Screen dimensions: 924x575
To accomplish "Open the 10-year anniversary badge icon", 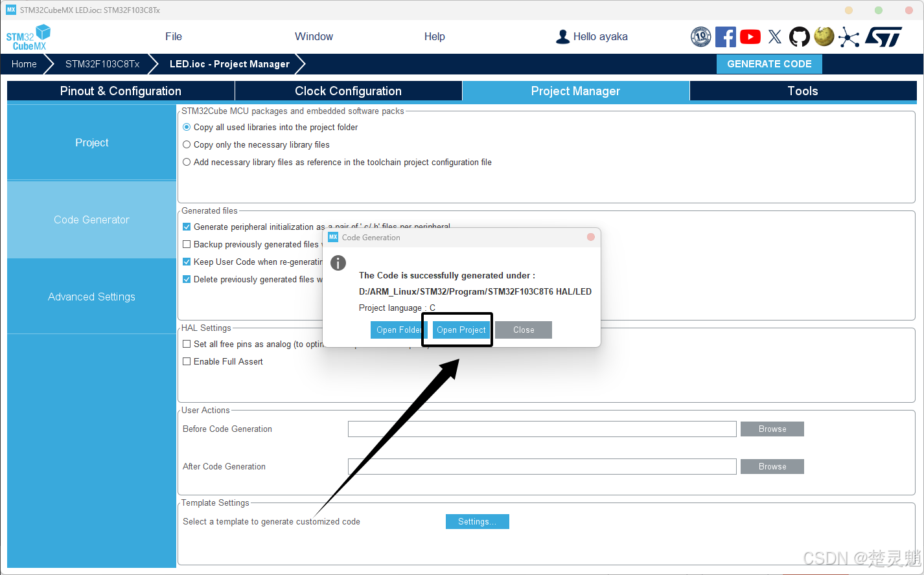I will pos(701,37).
